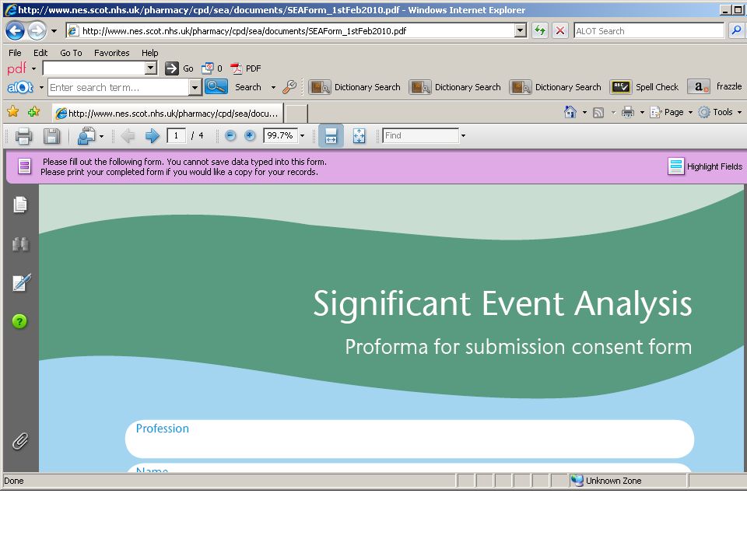Open the Find options dropdown arrow
The image size is (747, 560).
tap(463, 135)
